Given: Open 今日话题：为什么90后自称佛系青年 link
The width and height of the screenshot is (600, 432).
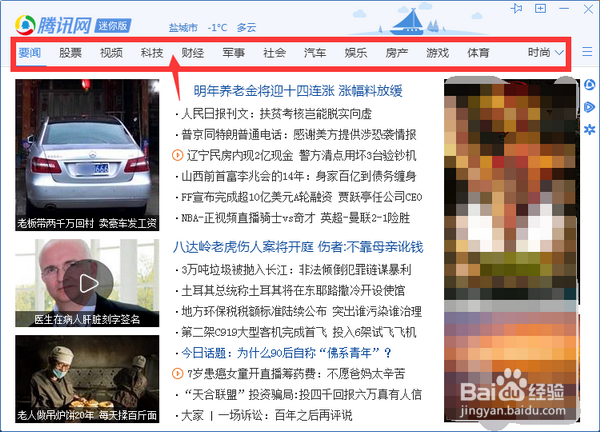Looking at the screenshot, I should 286,353.
